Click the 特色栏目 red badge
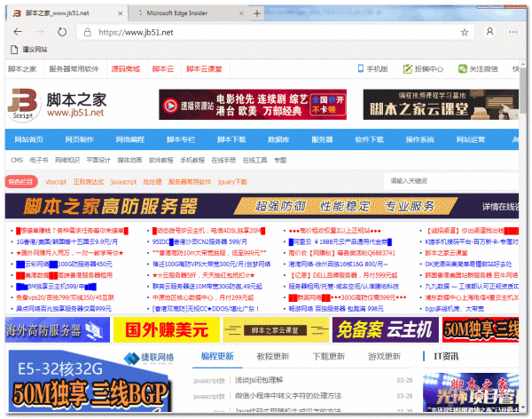 [x=21, y=182]
